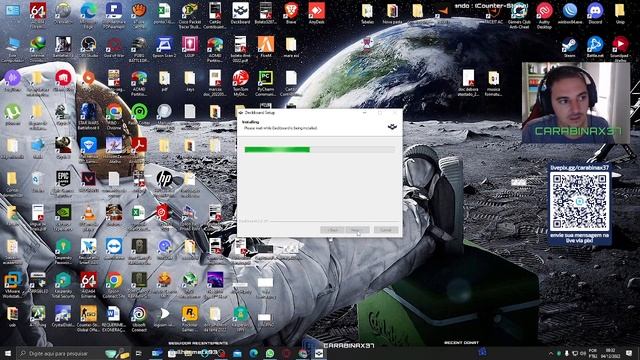Screen dimensions: 640x360
Task: Open WhatsApp from the taskbar
Action: [x=270, y=353]
